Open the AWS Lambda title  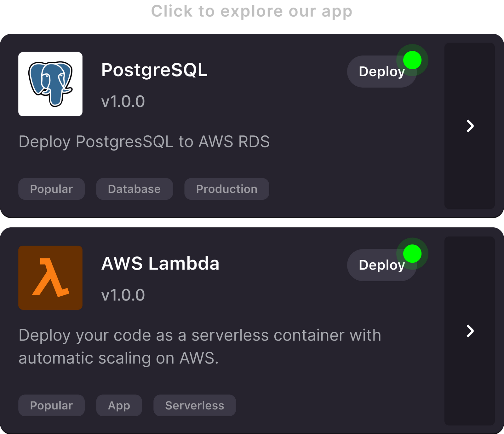160,263
